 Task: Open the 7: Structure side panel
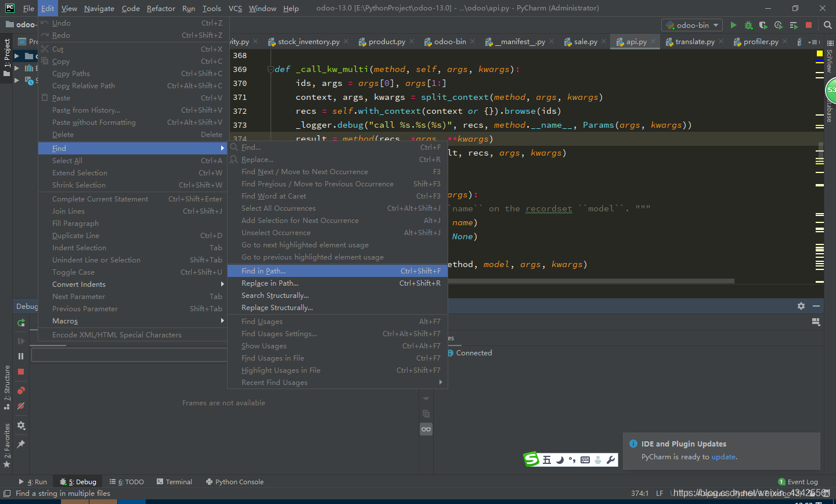pos(7,387)
